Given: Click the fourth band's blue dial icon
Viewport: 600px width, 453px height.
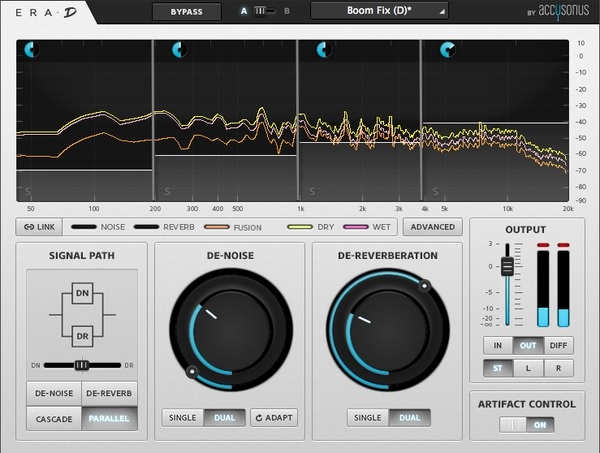Looking at the screenshot, I should (447, 50).
